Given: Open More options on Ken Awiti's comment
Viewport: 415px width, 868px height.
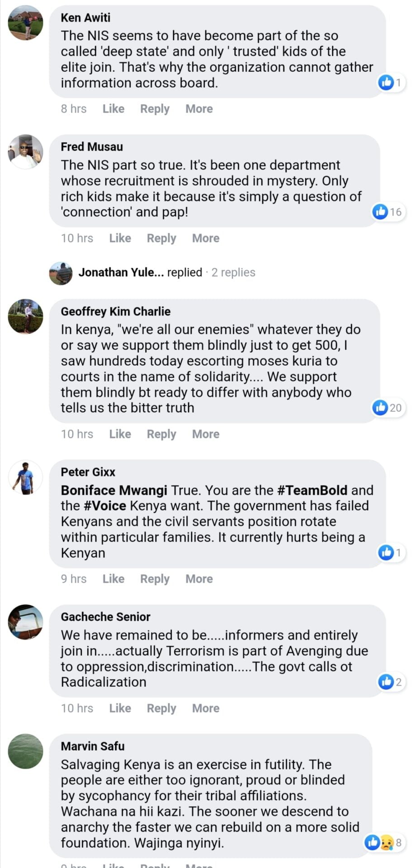Looking at the screenshot, I should pyautogui.click(x=199, y=109).
